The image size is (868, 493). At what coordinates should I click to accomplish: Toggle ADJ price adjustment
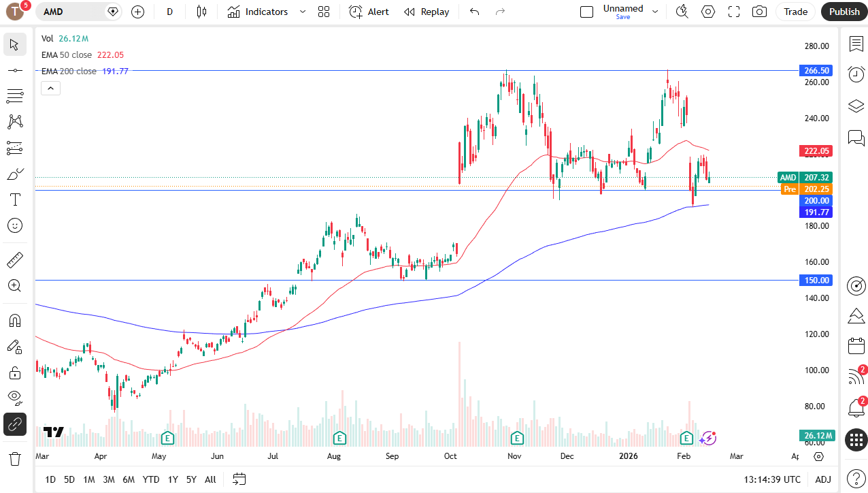[823, 479]
